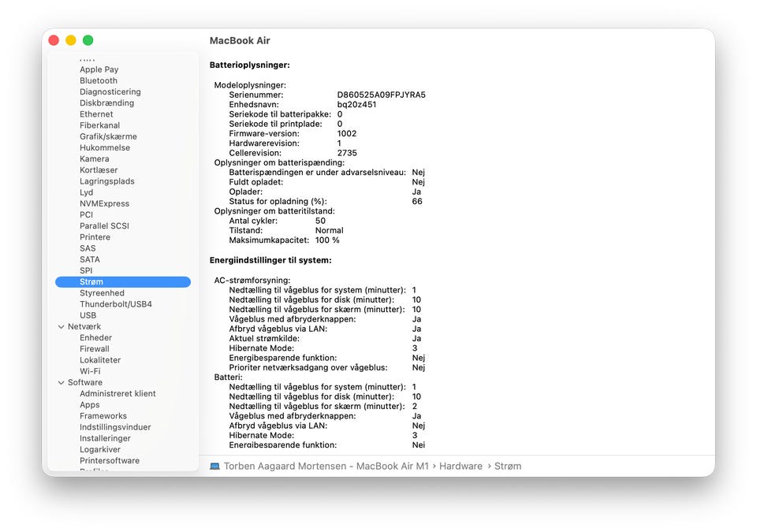The height and width of the screenshot is (532, 757).
Task: Open Printere in the sidebar
Action: (95, 237)
